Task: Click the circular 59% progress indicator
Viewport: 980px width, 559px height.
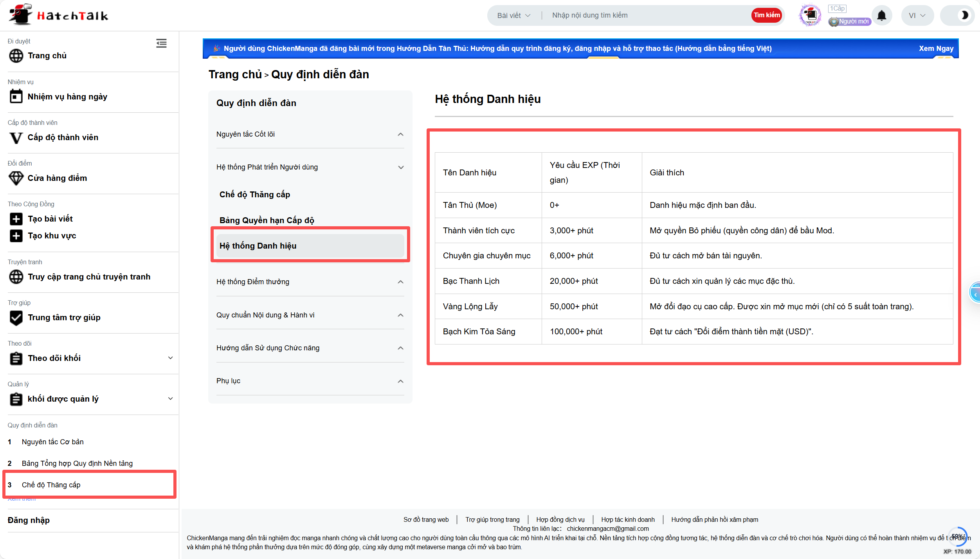Action: tap(958, 536)
